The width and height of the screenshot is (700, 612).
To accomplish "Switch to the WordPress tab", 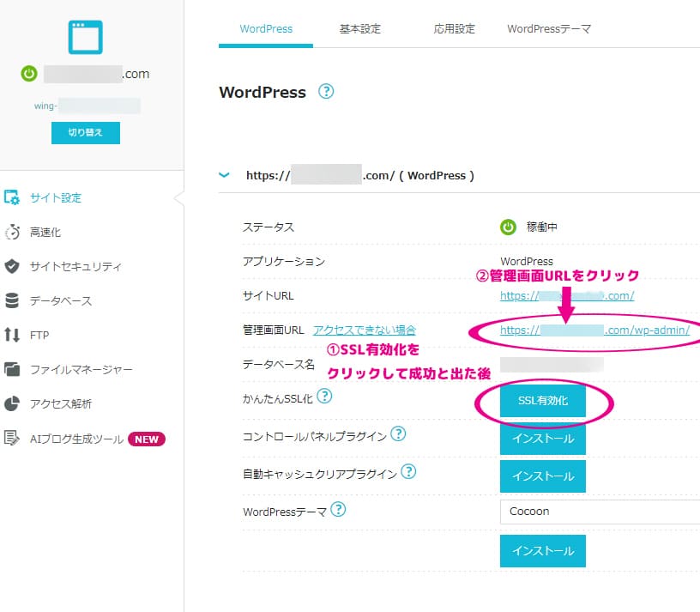I will 266,29.
